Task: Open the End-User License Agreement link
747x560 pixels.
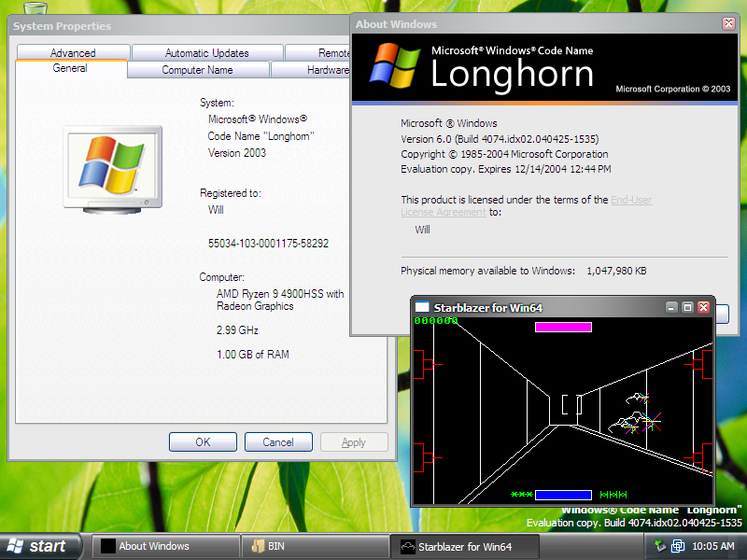Action: pos(631,200)
